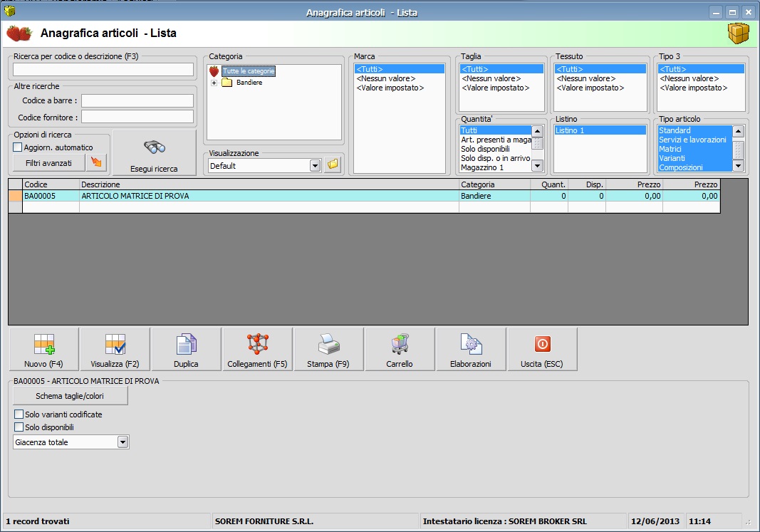760x532 pixels.
Task: Open the Visualizzazione Default dropdown
Action: [315, 166]
